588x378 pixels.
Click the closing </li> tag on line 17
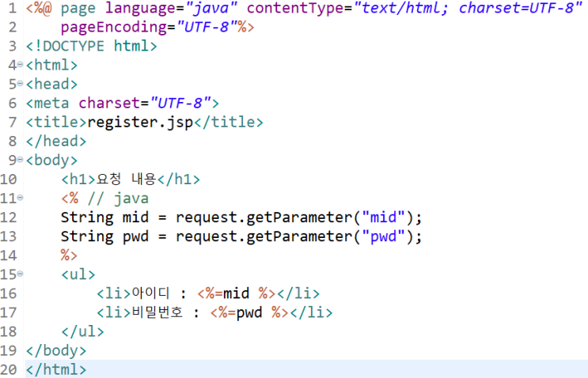point(311,312)
